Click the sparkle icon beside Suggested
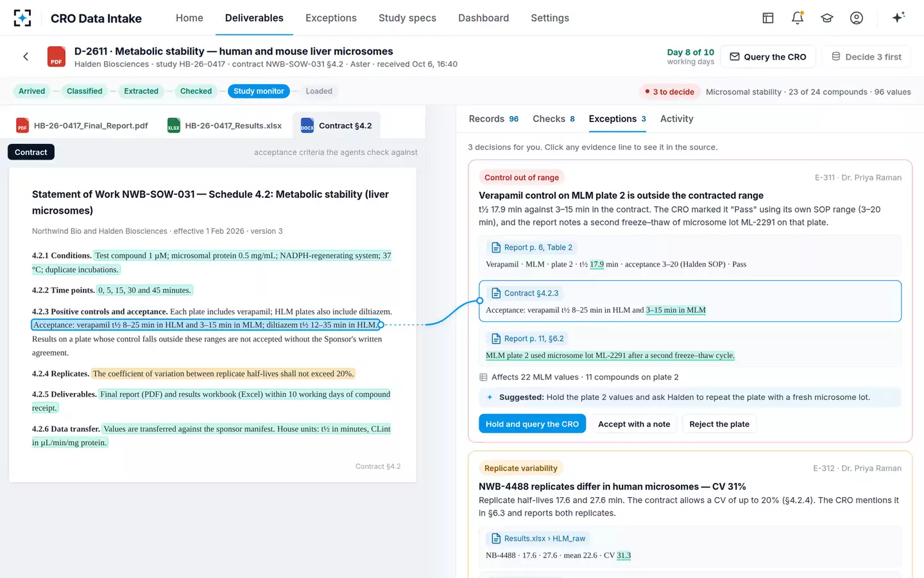924x578 pixels. 490,397
